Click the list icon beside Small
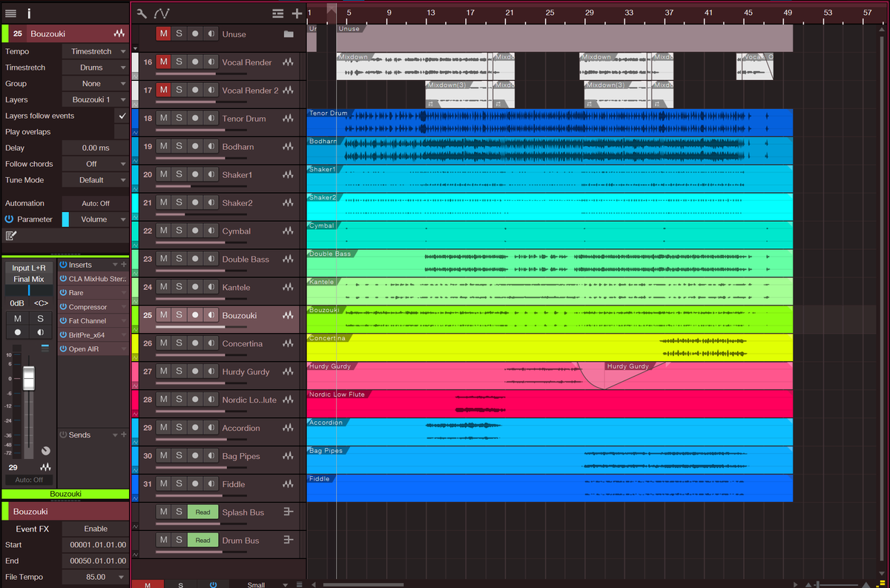890x588 pixels. pos(300,584)
